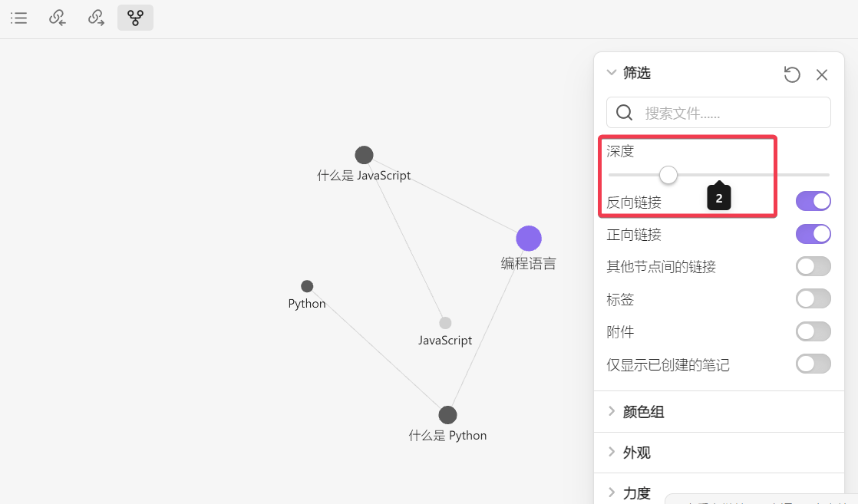Click the purple 编程语言 node
Screen dimensions: 858x504
[529, 239]
